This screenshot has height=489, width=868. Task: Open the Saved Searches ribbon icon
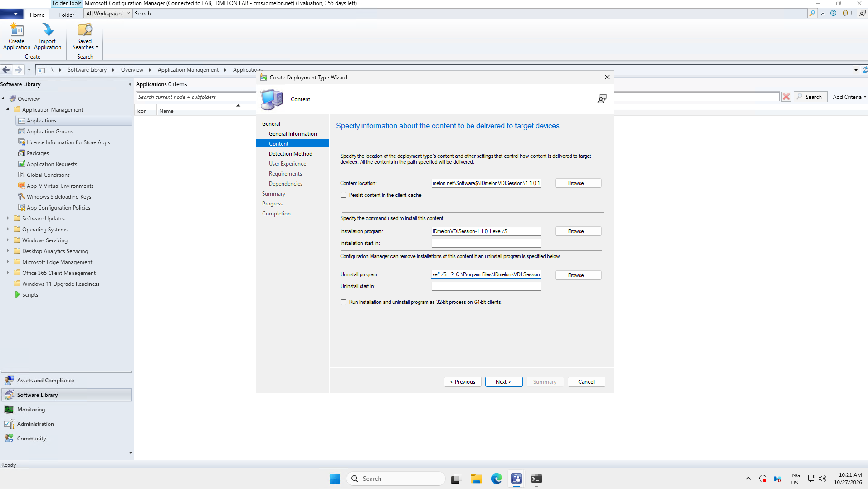(85, 36)
